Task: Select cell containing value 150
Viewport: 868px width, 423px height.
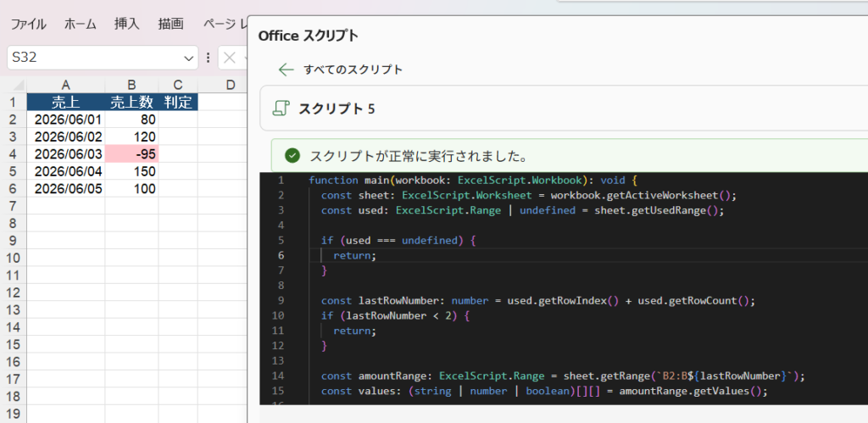Action: pyautogui.click(x=131, y=171)
